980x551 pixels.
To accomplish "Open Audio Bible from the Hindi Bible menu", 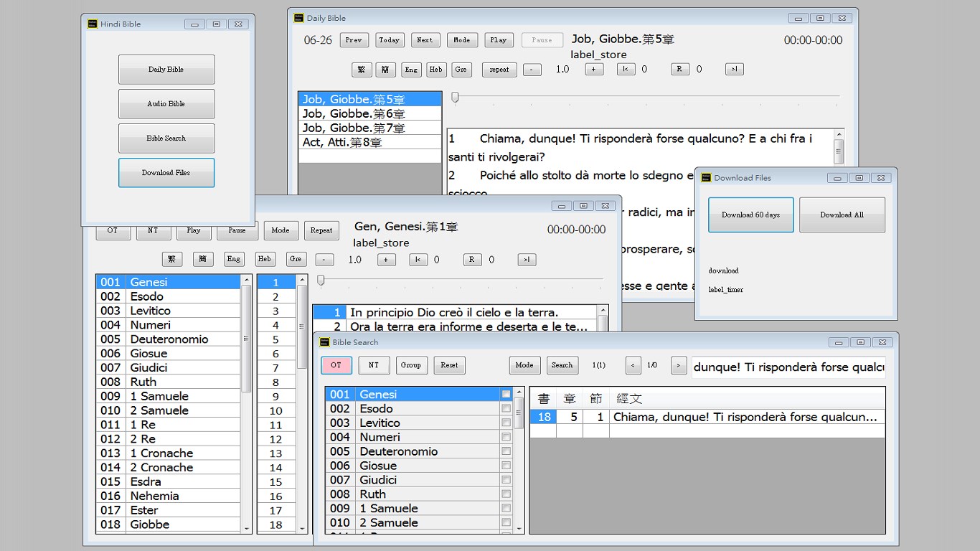I will 166,104.
